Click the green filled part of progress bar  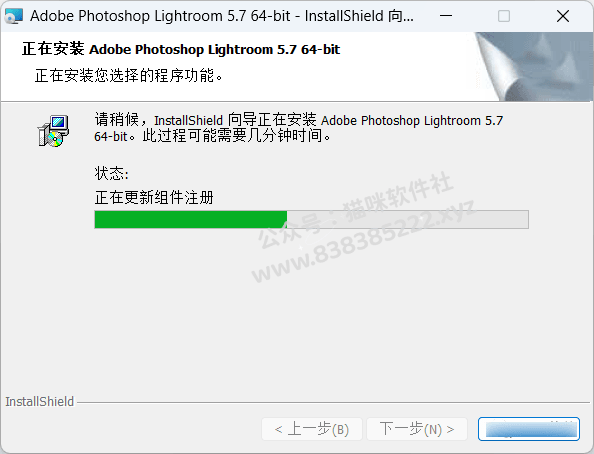click(191, 219)
